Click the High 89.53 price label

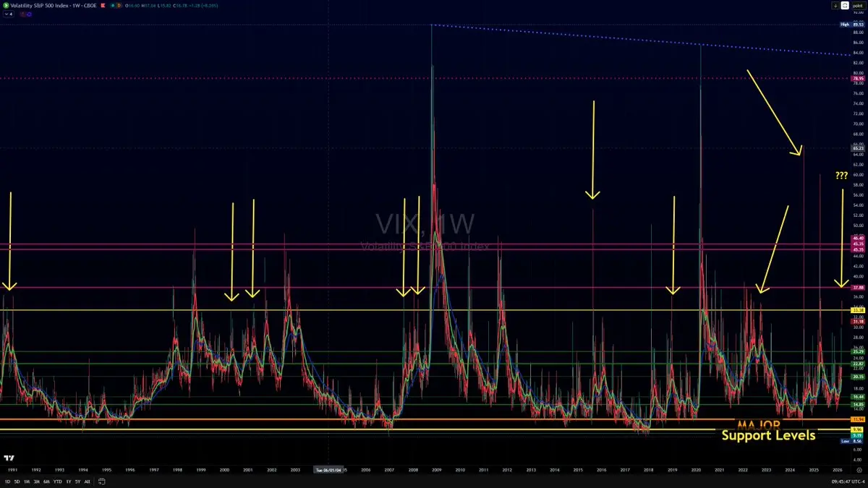[851, 25]
